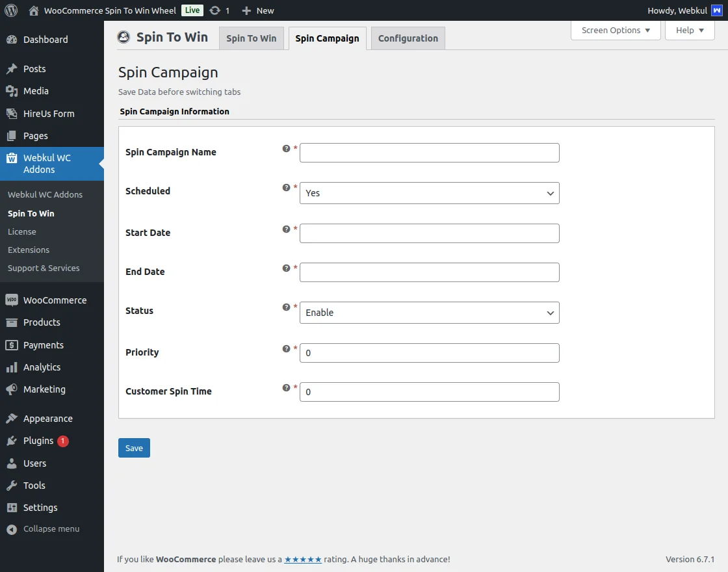Focus the Spin Campaign Name field

(429, 153)
